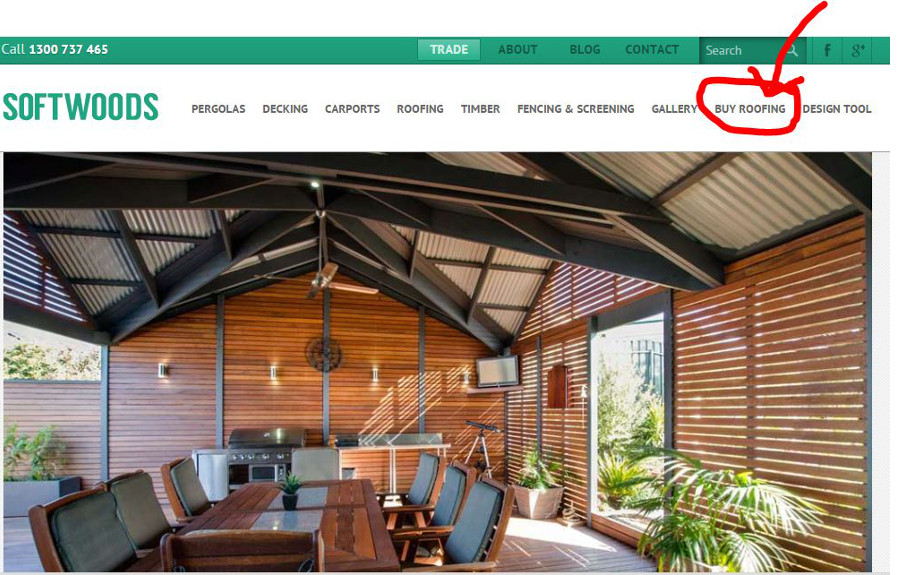Image resolution: width=900 pixels, height=575 pixels.
Task: Focus the Search input field
Action: pyautogui.click(x=742, y=50)
